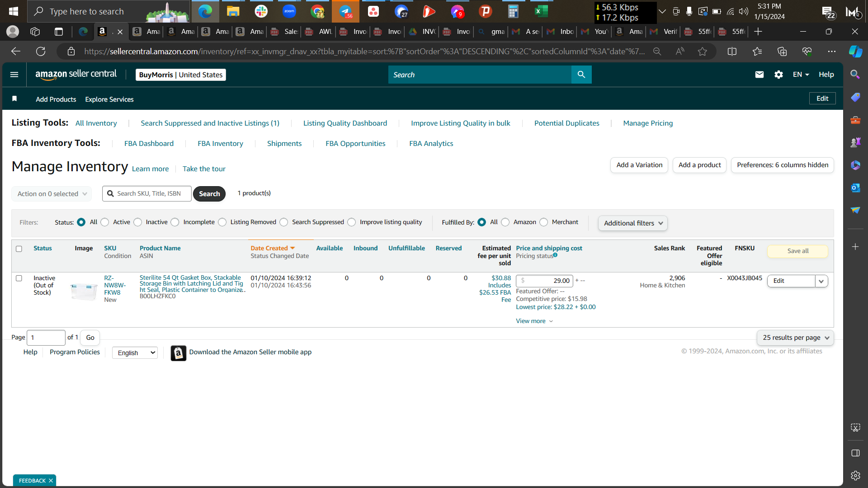Open the Calculator taskbar app

tap(513, 11)
